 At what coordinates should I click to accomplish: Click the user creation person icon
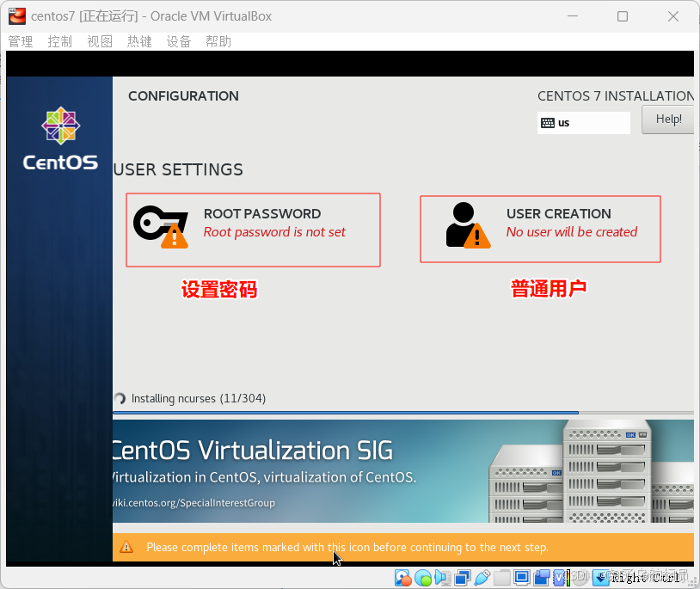(468, 225)
